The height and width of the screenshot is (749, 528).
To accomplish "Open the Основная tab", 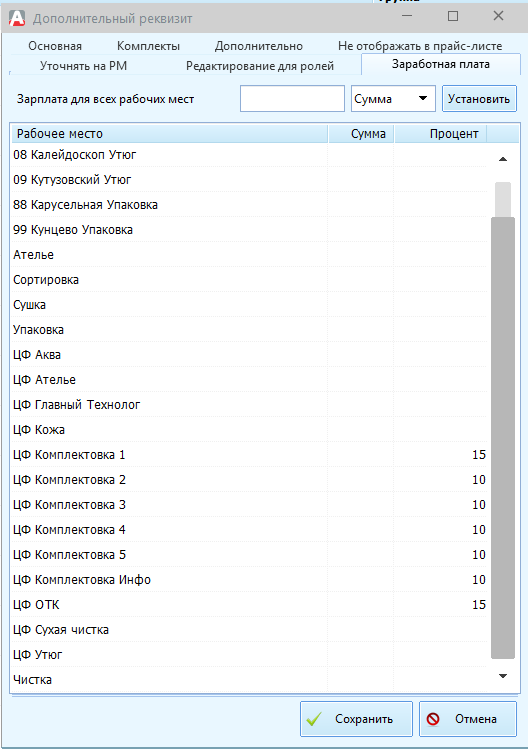I will click(x=55, y=46).
